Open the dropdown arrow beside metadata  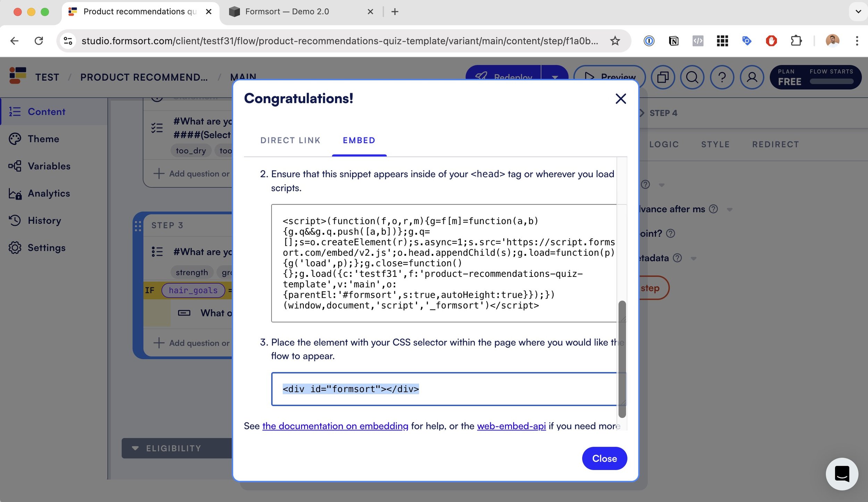[x=693, y=258]
